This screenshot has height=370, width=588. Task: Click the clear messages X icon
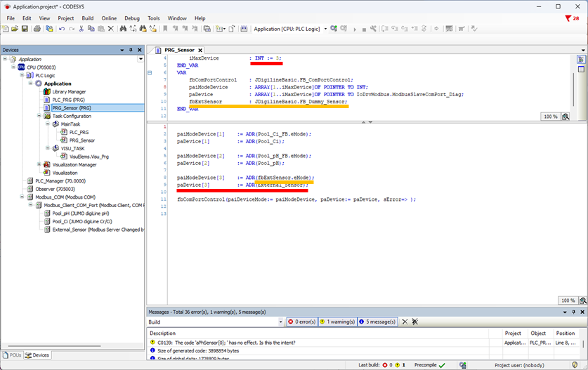[405, 322]
